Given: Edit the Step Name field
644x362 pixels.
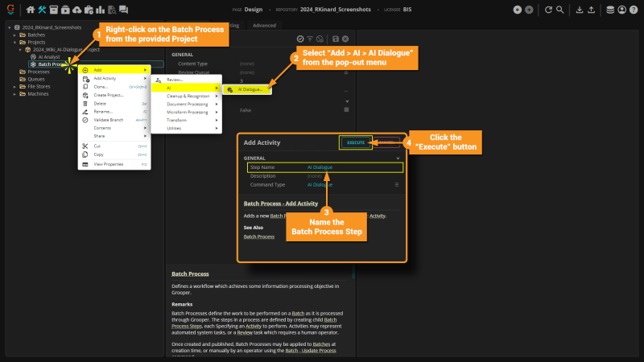Looking at the screenshot, I should pyautogui.click(x=325, y=167).
